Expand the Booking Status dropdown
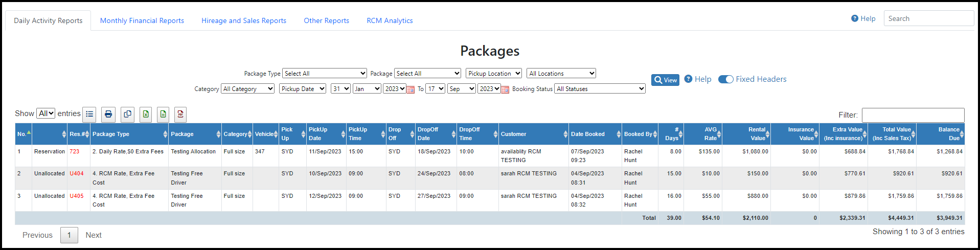The height and width of the screenshot is (250, 980). [600, 89]
